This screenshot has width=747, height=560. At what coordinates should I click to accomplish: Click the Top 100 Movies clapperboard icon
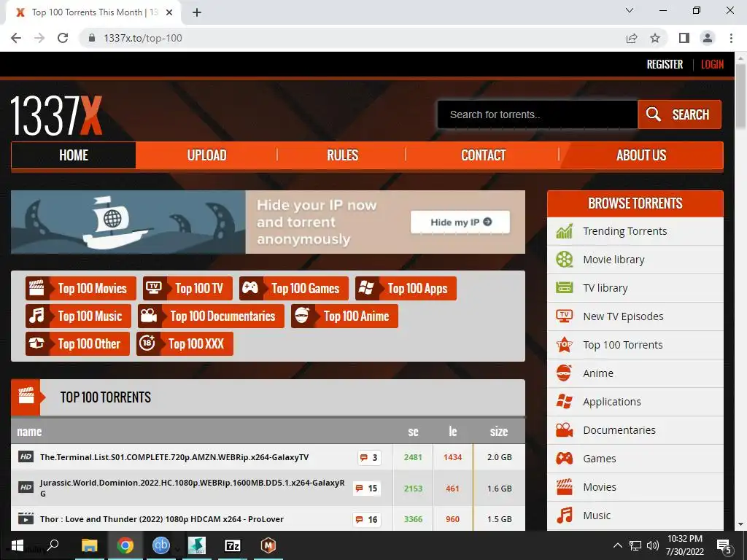point(36,288)
